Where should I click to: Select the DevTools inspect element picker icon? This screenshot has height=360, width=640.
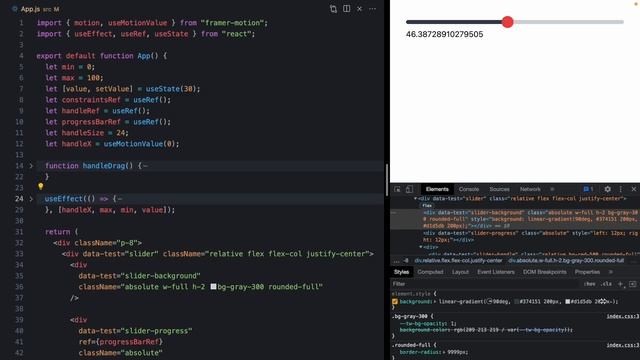click(397, 189)
